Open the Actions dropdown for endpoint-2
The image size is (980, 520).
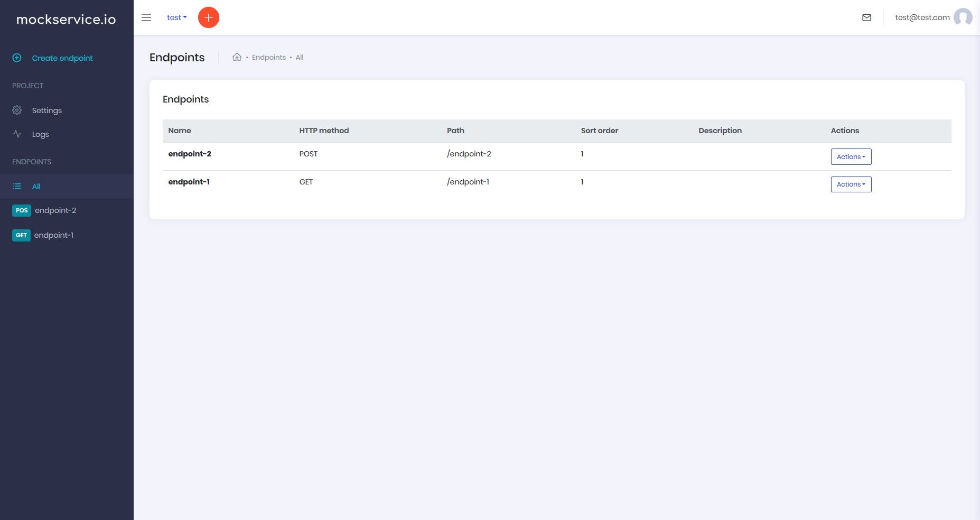point(851,156)
